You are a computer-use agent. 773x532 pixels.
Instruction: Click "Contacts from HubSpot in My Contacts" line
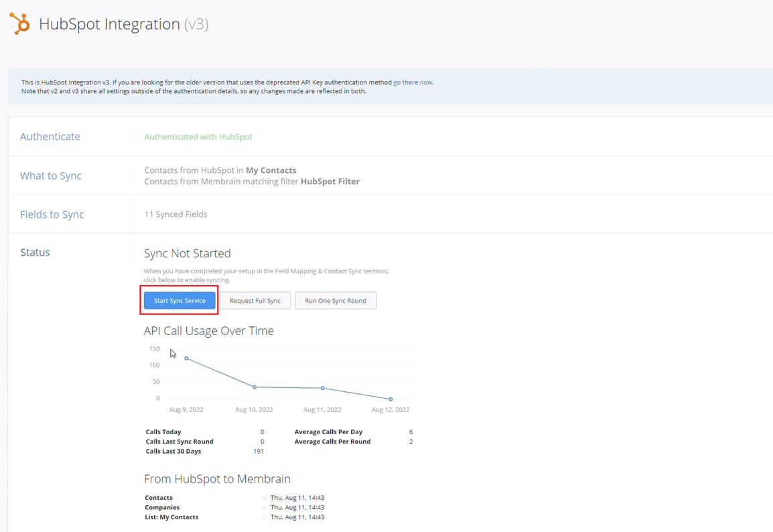tap(220, 170)
